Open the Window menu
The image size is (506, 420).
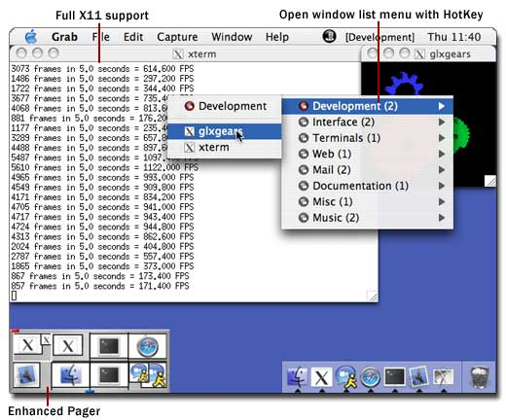[x=232, y=37]
